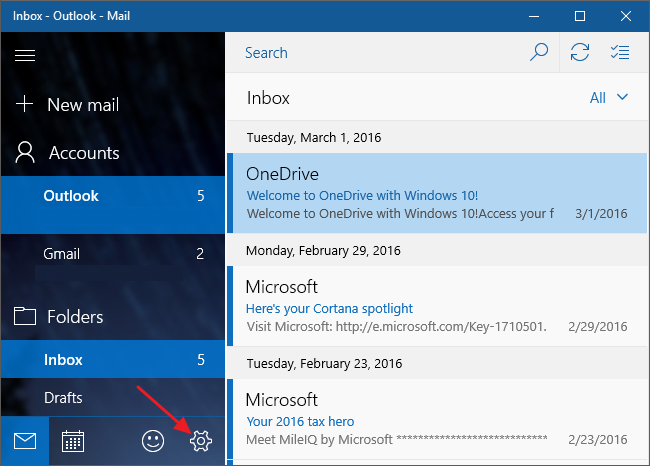Click the Inbox heading in message list
The height and width of the screenshot is (466, 650).
pyautogui.click(x=268, y=98)
